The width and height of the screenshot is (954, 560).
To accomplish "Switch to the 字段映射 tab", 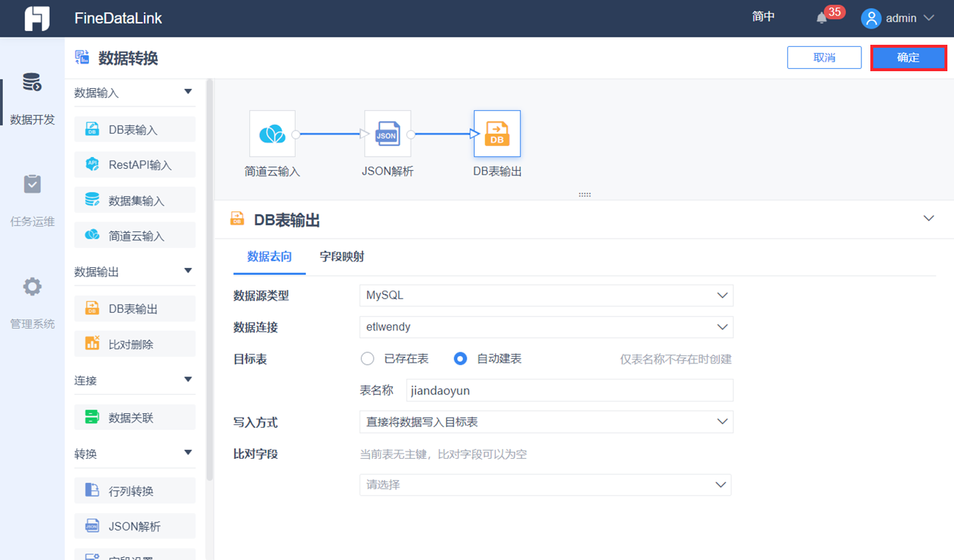I will tap(342, 256).
